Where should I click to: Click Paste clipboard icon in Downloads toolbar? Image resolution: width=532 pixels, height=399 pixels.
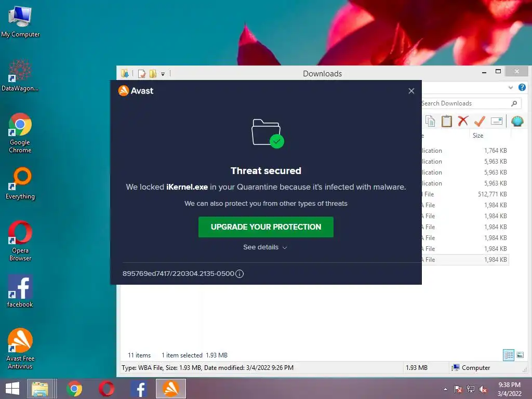pos(446,121)
